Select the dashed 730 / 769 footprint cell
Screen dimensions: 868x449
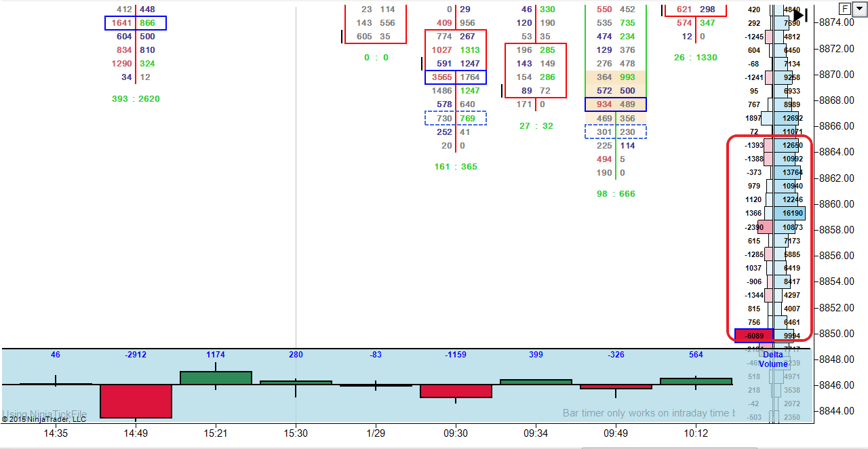[x=456, y=118]
